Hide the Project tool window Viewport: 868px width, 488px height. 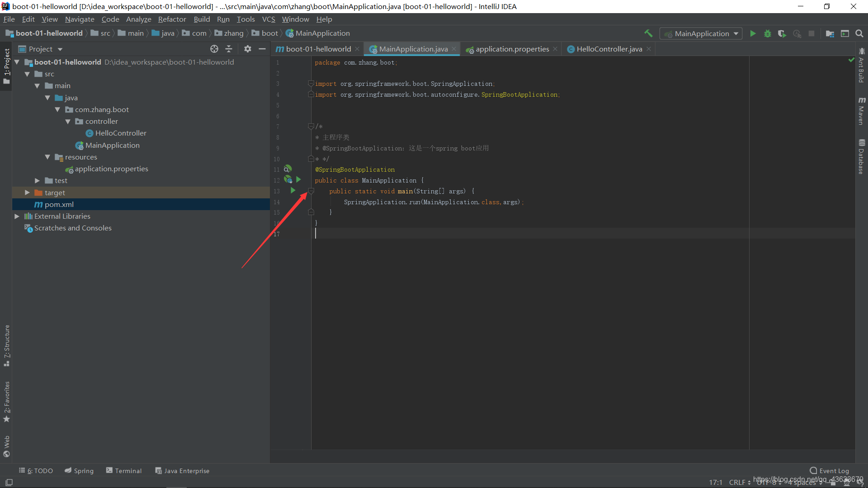[262, 49]
